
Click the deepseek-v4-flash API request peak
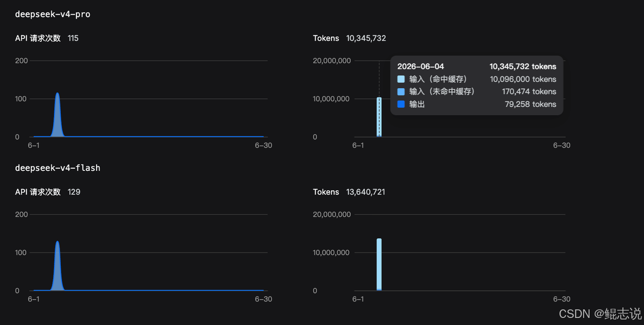[x=57, y=243]
